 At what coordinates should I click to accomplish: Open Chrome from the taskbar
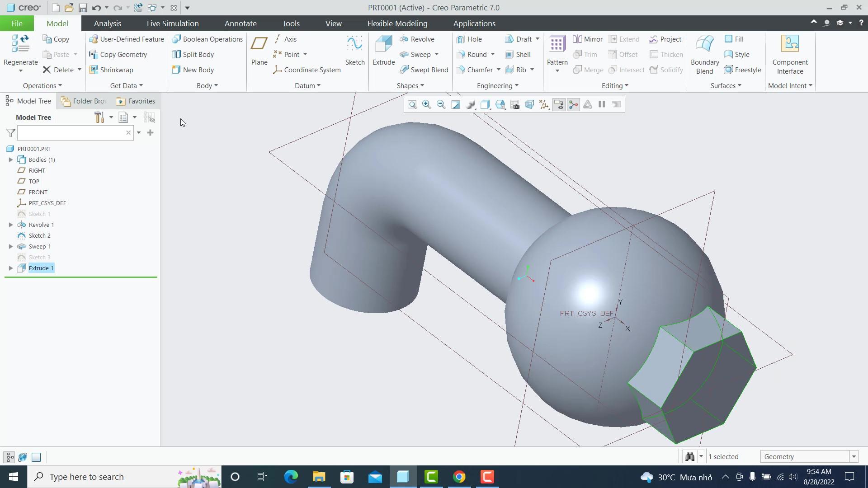tap(459, 476)
